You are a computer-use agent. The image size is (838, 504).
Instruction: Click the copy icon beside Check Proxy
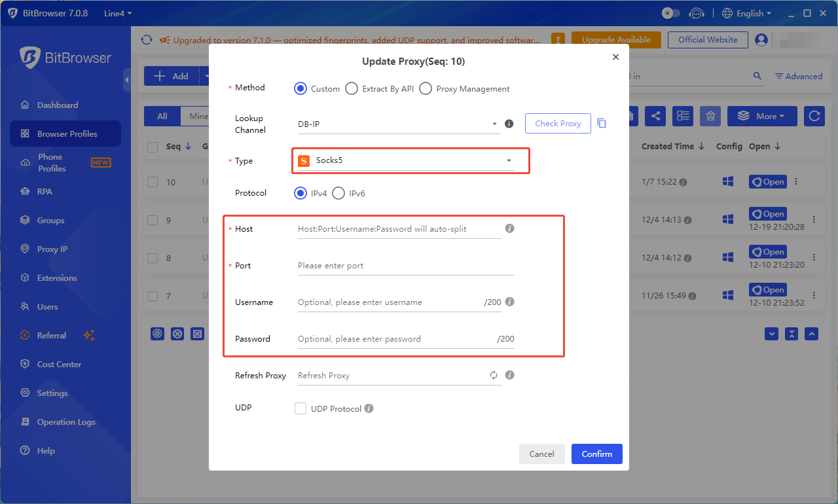point(602,124)
